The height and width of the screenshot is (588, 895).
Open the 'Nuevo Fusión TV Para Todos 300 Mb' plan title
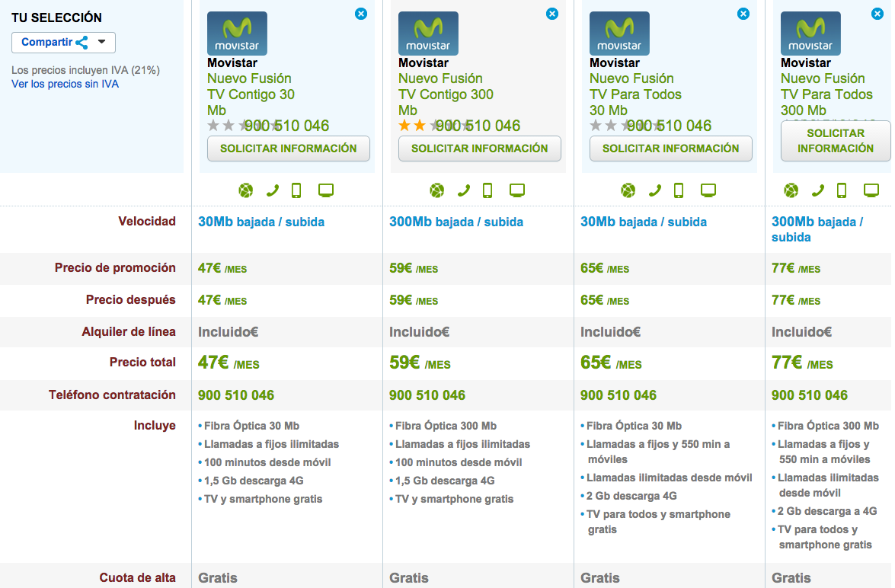826,94
